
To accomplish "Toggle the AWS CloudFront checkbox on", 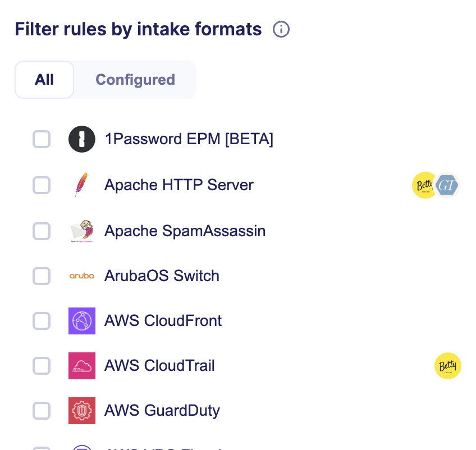I will 42,320.
